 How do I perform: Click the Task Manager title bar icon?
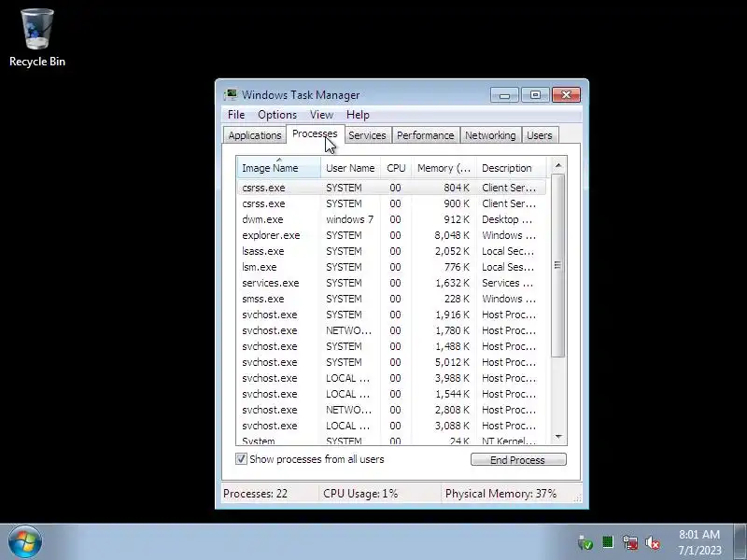(x=231, y=95)
